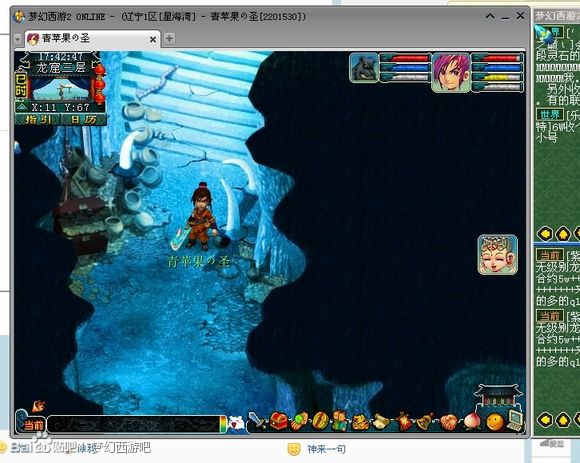Click up arrow in upper chat panel

pyautogui.click(x=563, y=234)
